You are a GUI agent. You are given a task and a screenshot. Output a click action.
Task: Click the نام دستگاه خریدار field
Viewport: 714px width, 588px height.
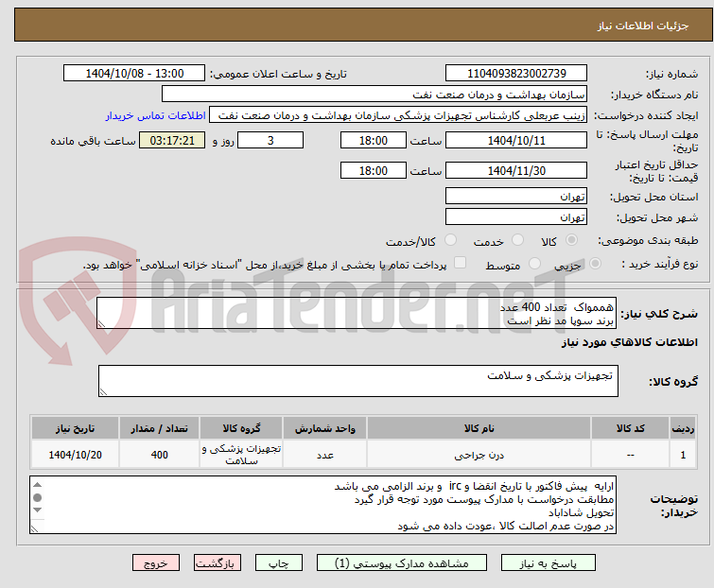pos(374,95)
